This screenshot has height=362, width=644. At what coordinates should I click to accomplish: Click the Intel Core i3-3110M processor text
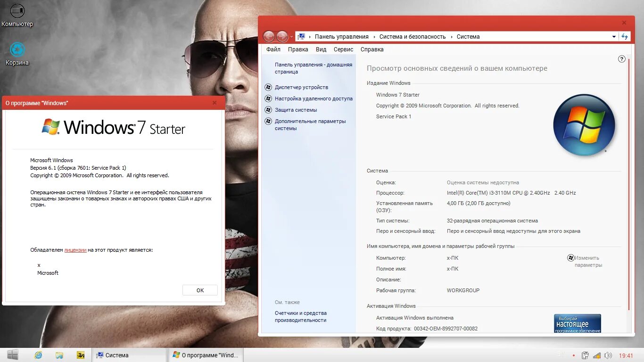(x=511, y=193)
